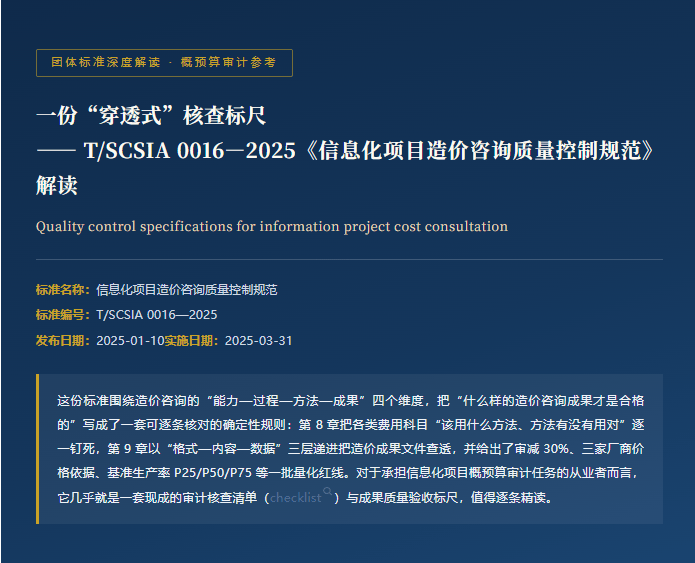Click the label 实施日期

[191, 341]
